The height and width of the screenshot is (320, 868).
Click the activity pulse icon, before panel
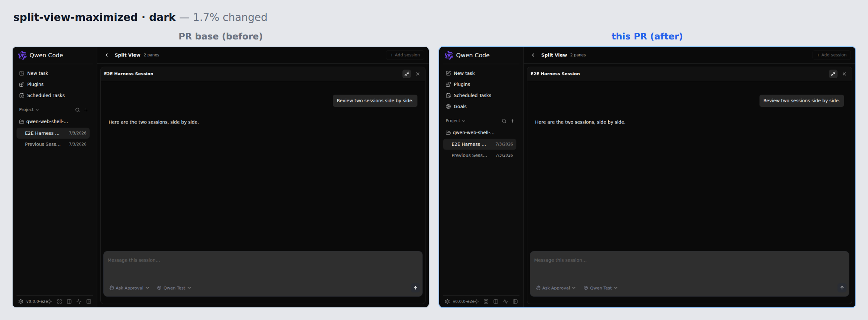[79, 301]
